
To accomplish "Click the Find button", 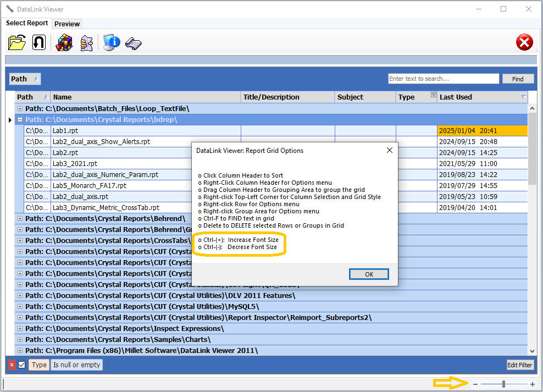I will tap(518, 79).
